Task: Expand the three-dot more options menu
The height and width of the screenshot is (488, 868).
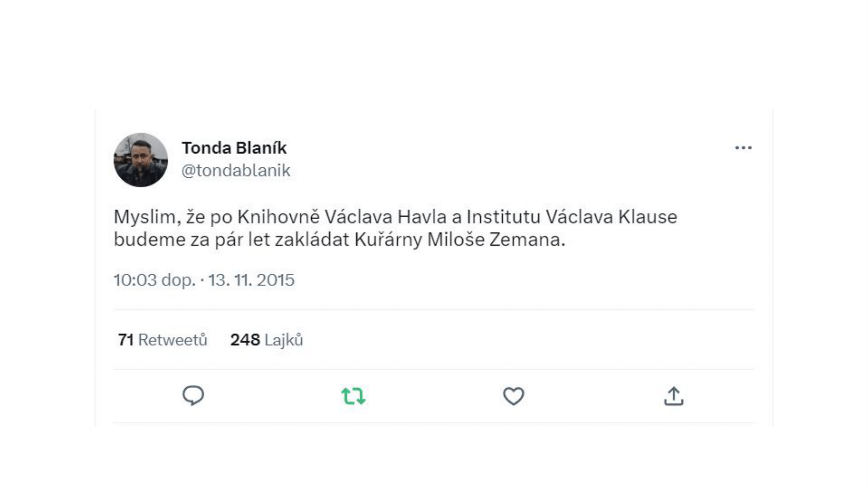Action: tap(743, 148)
